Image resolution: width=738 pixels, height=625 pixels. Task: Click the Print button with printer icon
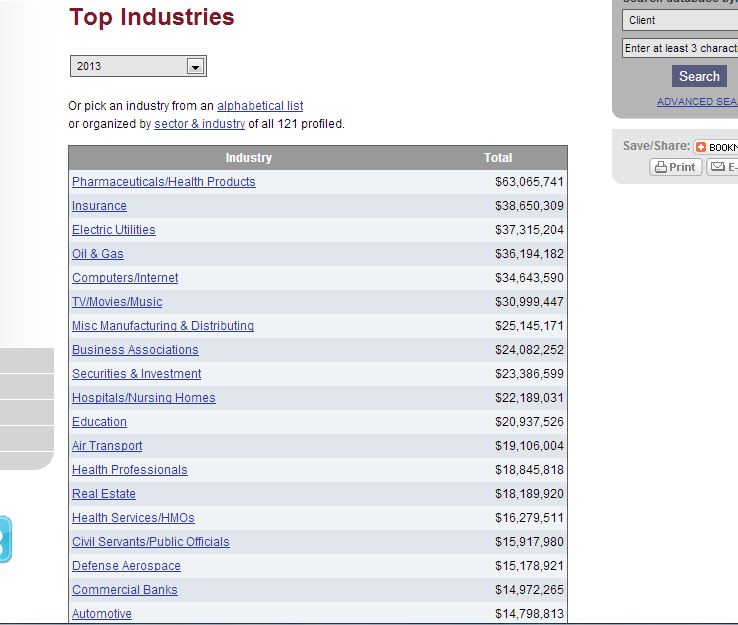tap(675, 167)
